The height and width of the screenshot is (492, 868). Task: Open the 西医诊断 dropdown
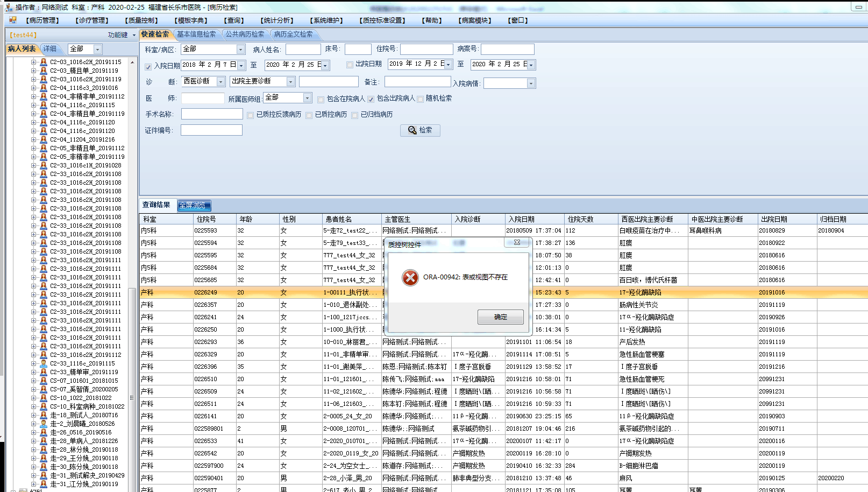(220, 82)
